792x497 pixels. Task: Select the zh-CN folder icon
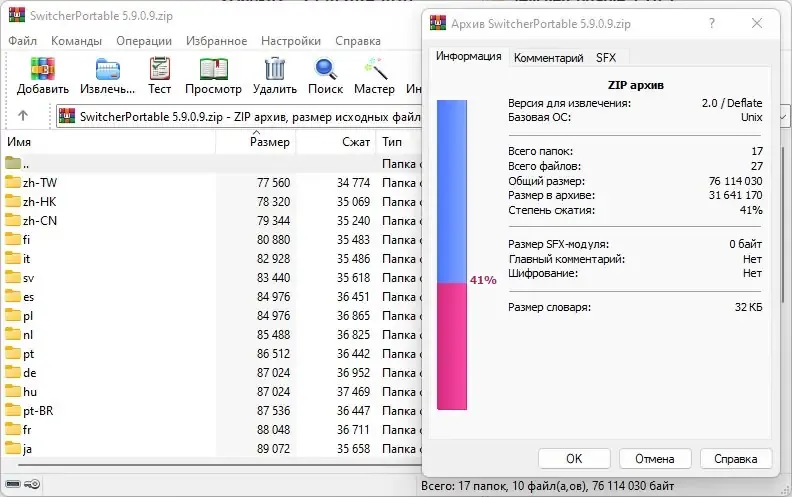click(x=13, y=220)
